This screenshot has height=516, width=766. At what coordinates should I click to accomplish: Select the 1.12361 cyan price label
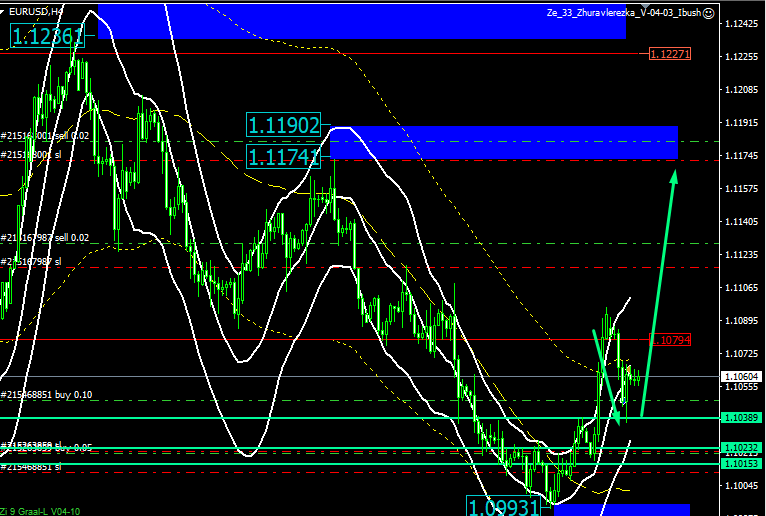tap(47, 36)
